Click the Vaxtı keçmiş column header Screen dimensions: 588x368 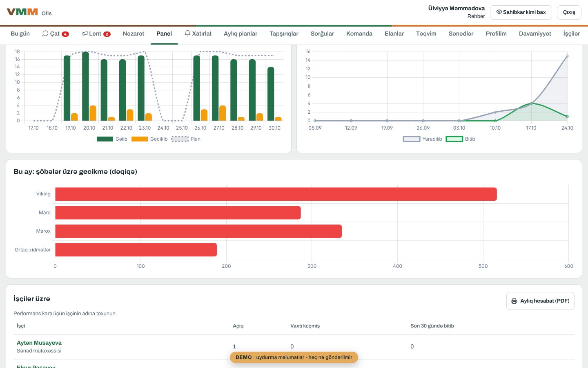[x=305, y=326]
